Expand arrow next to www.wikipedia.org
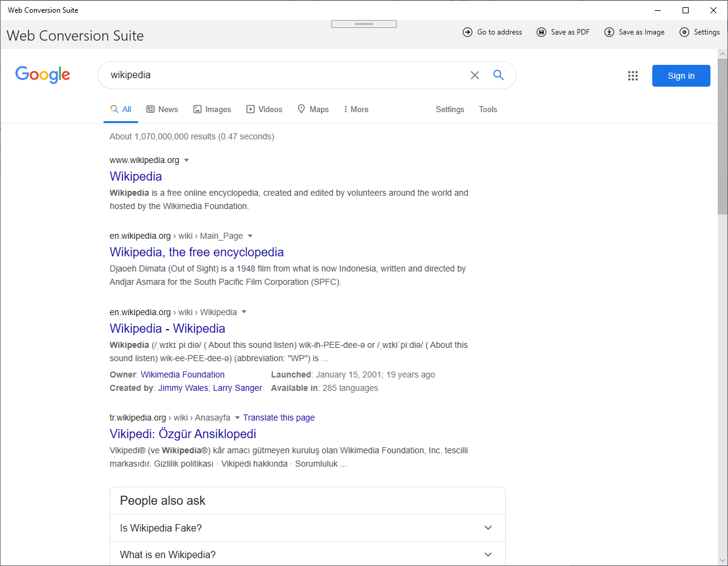The image size is (728, 566). [187, 161]
